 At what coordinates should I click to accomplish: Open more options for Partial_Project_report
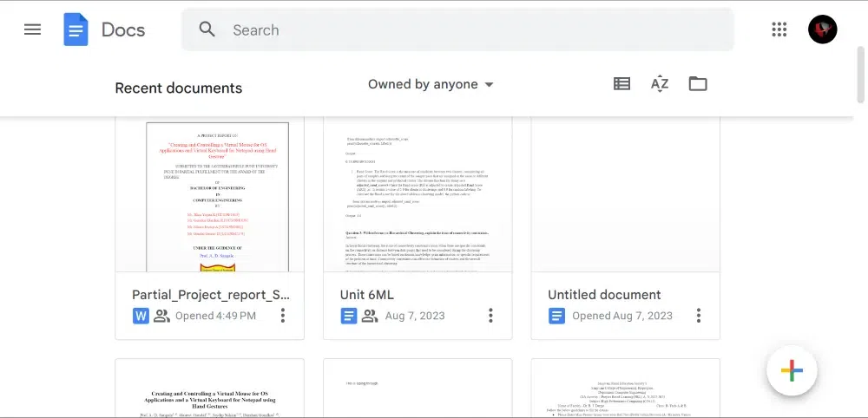coord(283,316)
